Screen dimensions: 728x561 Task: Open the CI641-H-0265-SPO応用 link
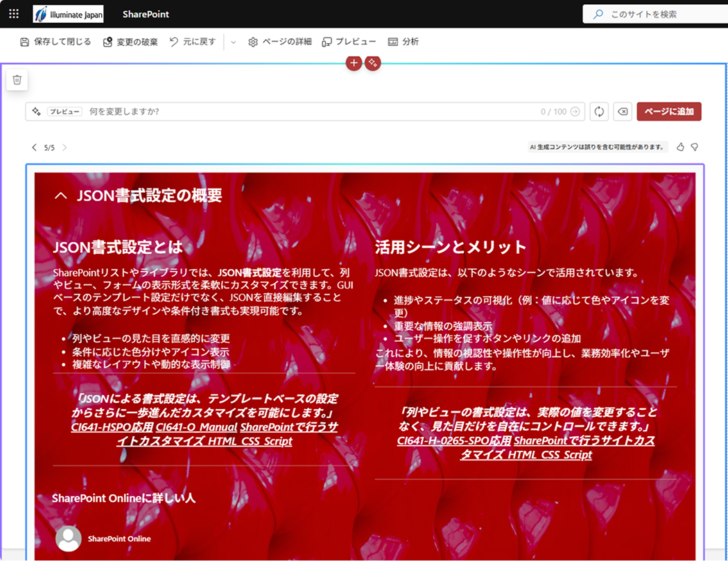[x=454, y=441]
